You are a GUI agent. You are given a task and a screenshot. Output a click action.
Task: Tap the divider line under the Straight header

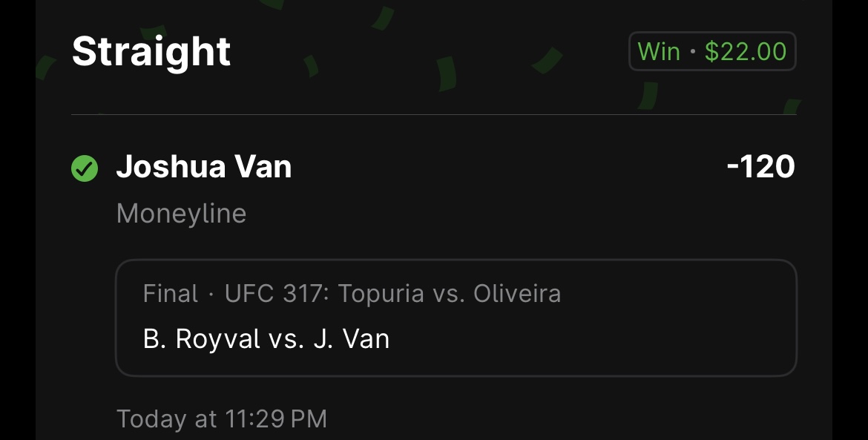434,114
